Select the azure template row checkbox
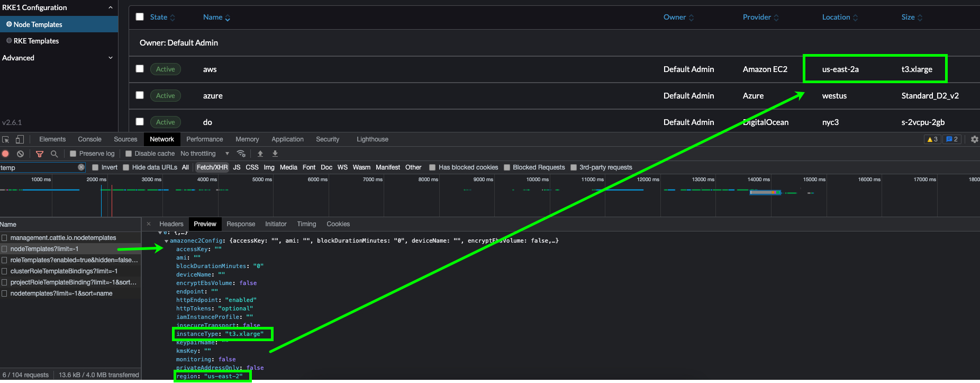This screenshot has height=383, width=980. tap(140, 95)
